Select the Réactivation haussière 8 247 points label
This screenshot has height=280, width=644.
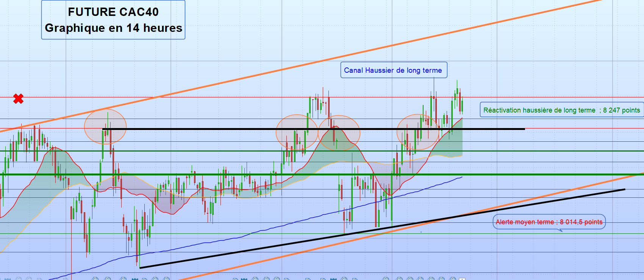pos(561,110)
